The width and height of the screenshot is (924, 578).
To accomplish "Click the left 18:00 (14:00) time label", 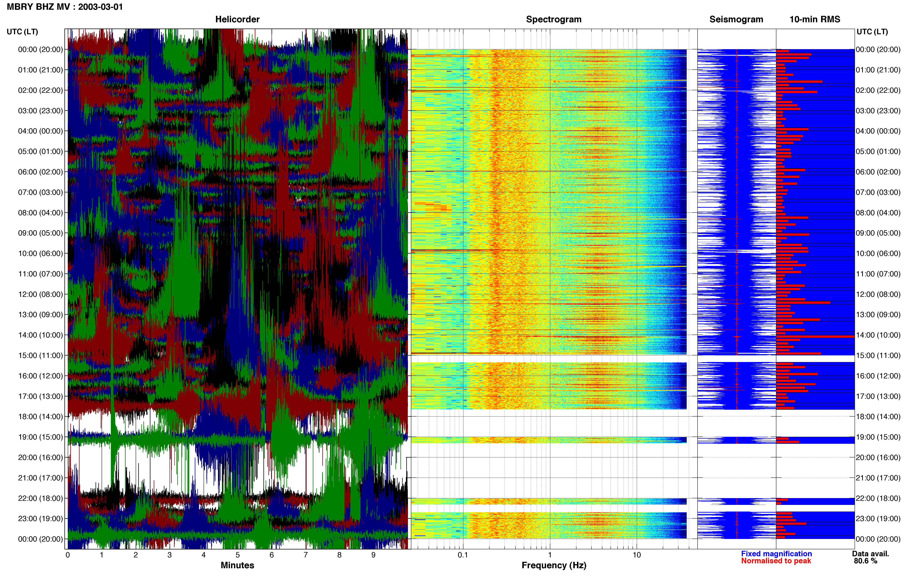I will tap(41, 417).
